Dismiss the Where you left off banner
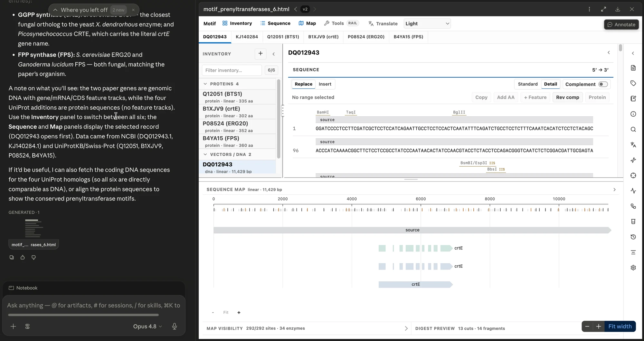 click(x=133, y=10)
